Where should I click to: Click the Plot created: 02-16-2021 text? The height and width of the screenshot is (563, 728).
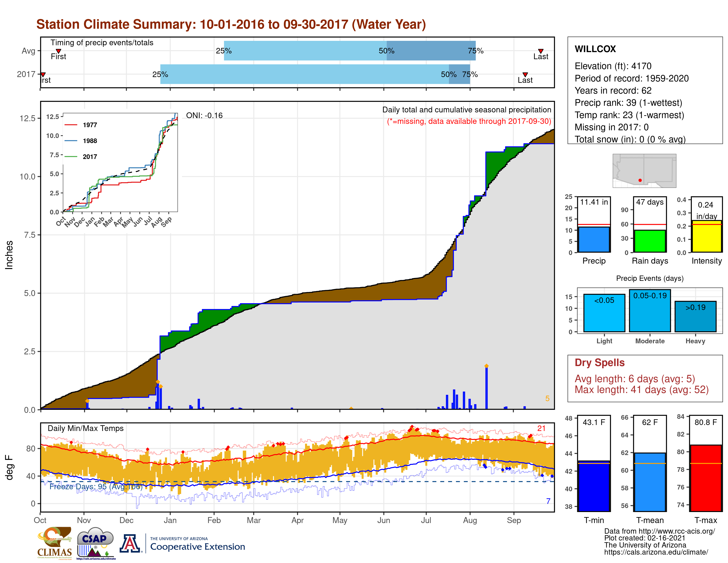pyautogui.click(x=645, y=538)
